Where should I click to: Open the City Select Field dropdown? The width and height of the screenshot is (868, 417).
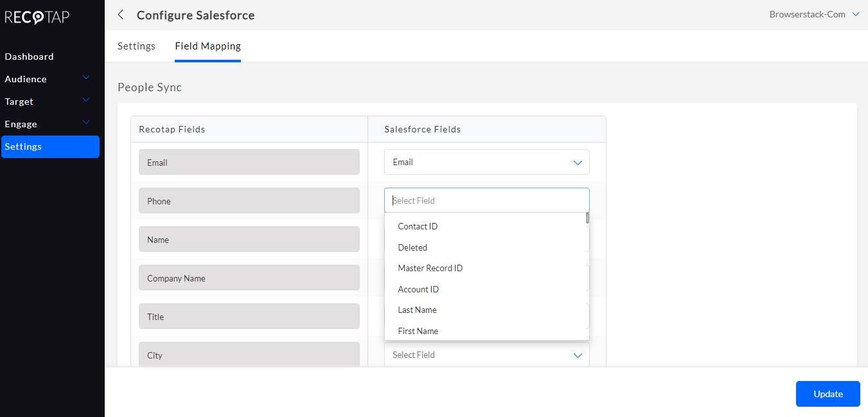[x=487, y=355]
